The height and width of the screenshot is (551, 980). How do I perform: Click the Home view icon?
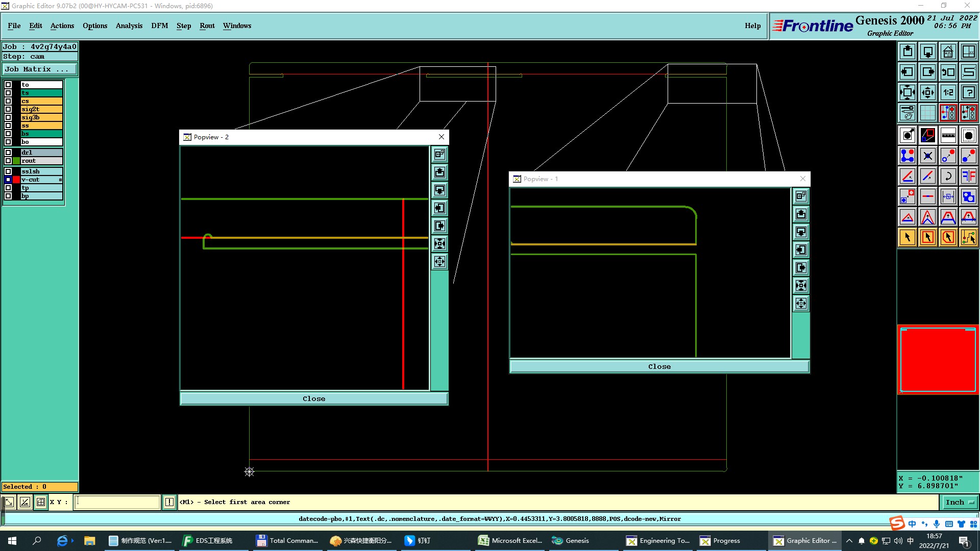[x=948, y=52]
